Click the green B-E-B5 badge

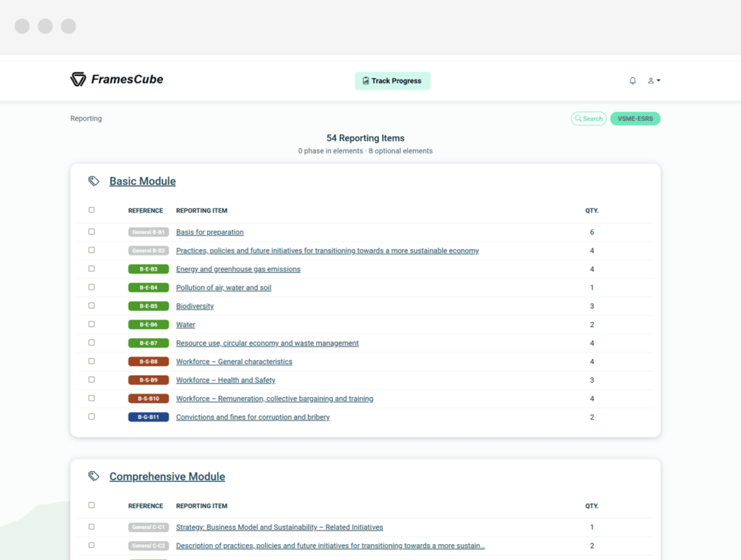click(148, 306)
